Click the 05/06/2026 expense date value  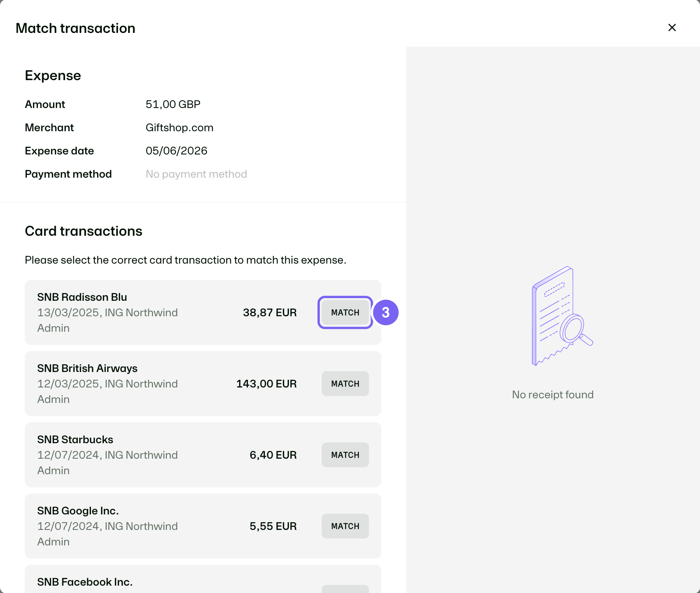(x=177, y=151)
